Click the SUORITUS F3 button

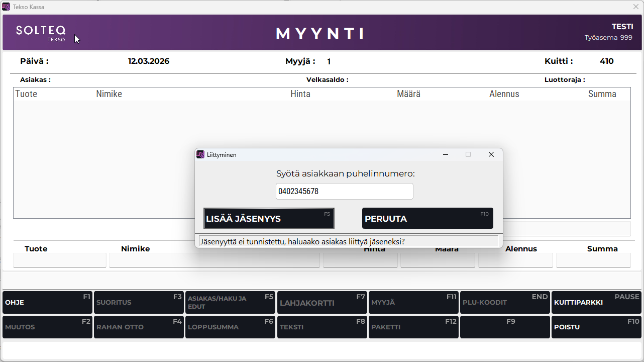tap(139, 303)
